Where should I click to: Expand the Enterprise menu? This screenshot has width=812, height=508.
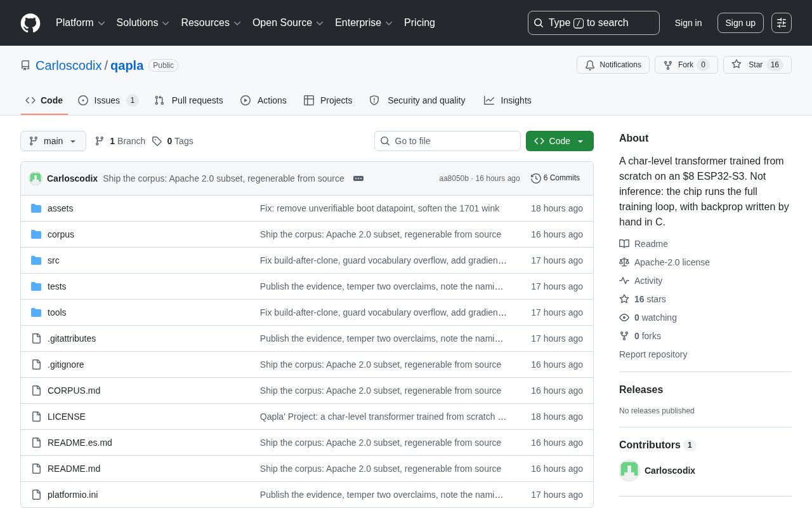pyautogui.click(x=364, y=23)
